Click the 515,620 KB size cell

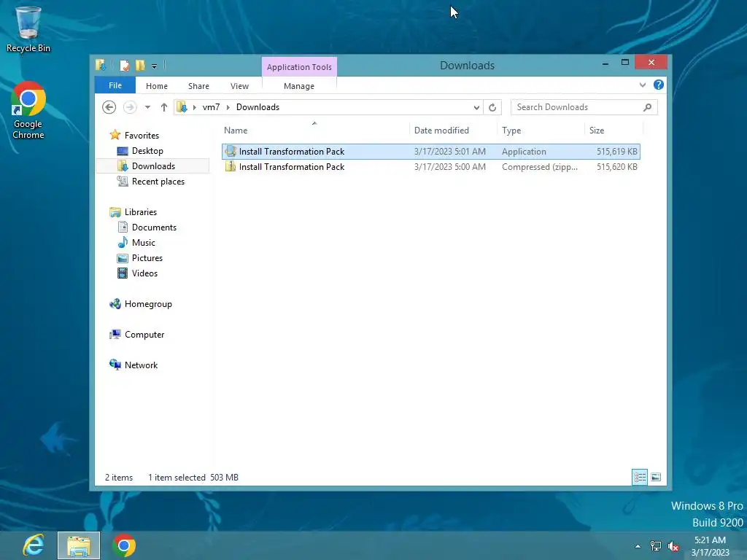tap(617, 167)
